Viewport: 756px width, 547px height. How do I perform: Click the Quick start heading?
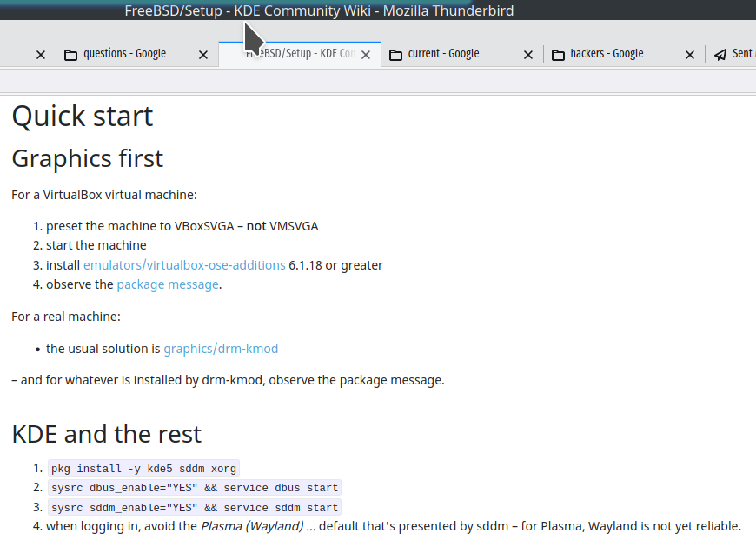pyautogui.click(x=83, y=117)
